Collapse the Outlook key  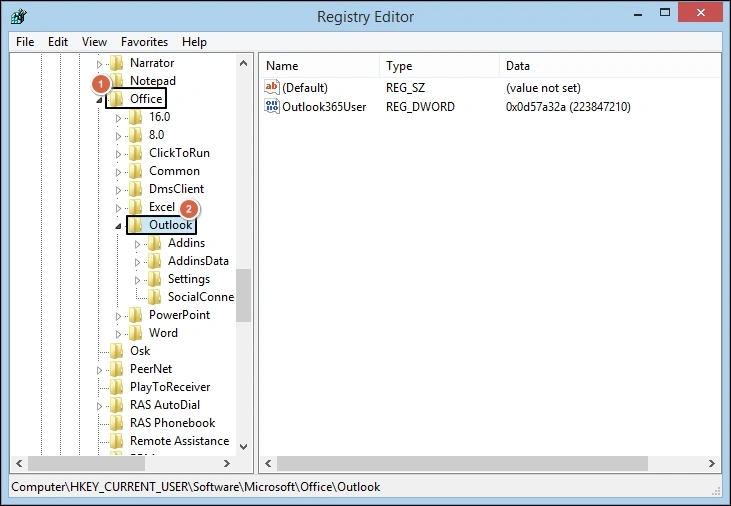pos(118,227)
